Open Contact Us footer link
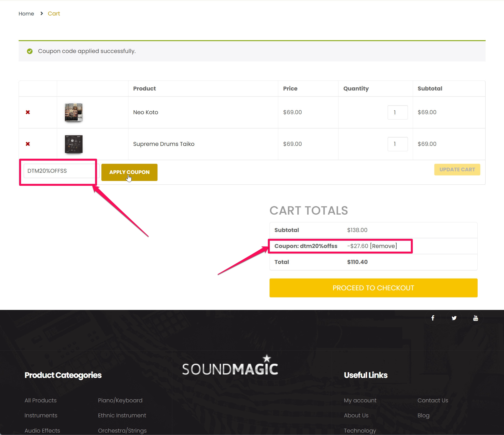This screenshot has width=504, height=435. pyautogui.click(x=433, y=400)
